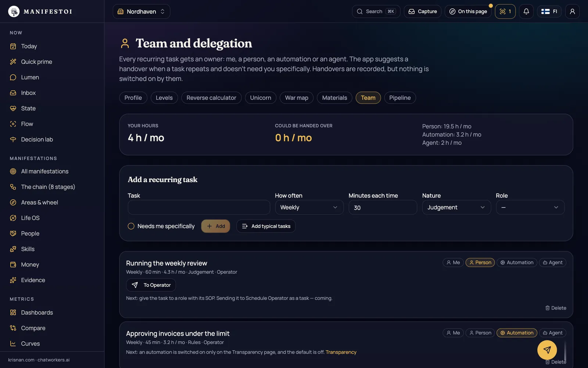Open the How often Weekly dropdown
Screen dimensions: 588x368
coord(309,208)
